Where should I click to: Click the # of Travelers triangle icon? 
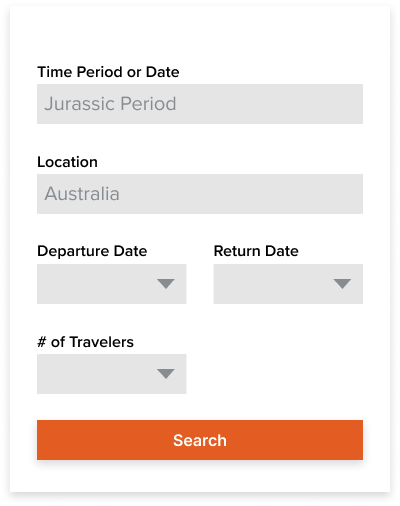[x=166, y=374]
